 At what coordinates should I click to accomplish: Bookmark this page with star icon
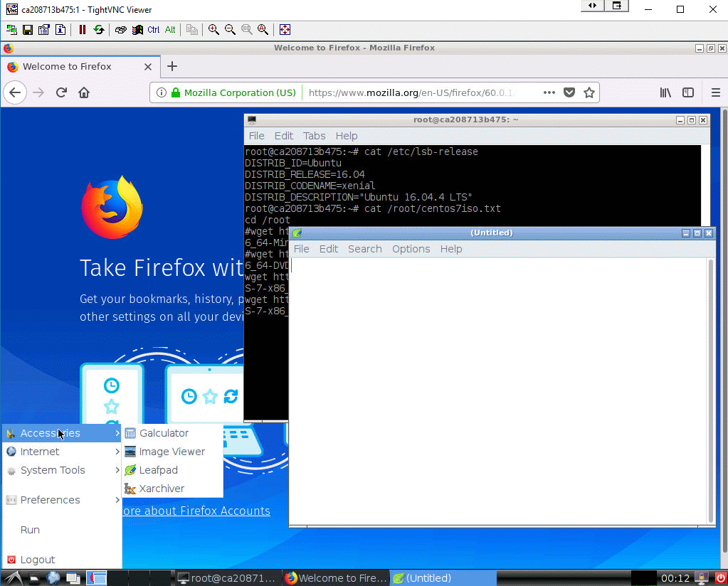pyautogui.click(x=589, y=92)
